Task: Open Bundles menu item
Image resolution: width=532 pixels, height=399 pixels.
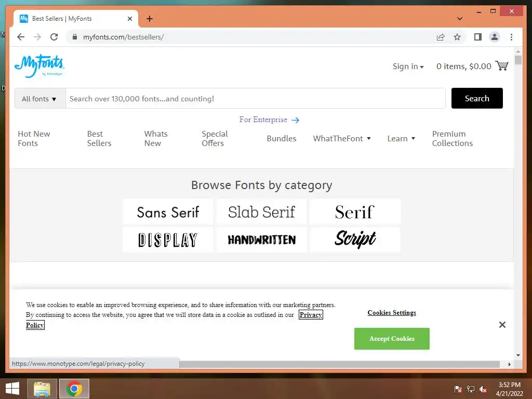Action: 281,138
